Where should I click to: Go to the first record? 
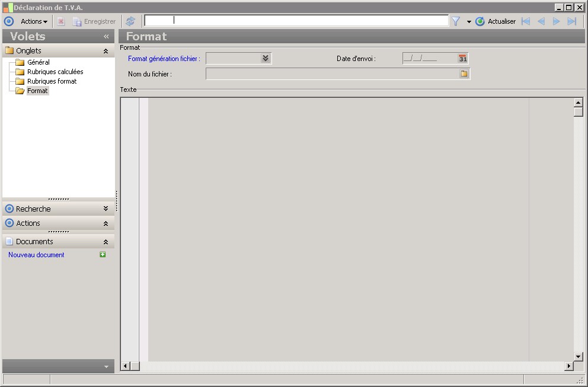tap(526, 21)
